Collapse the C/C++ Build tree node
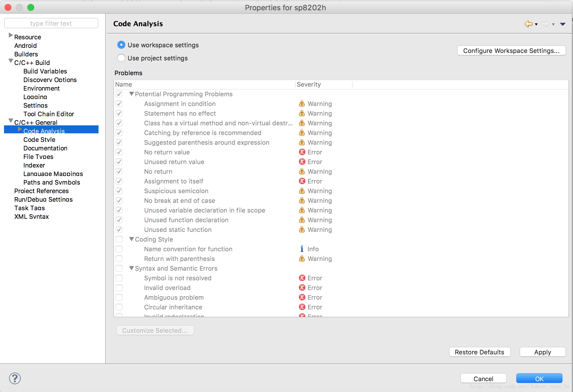This screenshot has height=392, width=573. pyautogui.click(x=11, y=61)
